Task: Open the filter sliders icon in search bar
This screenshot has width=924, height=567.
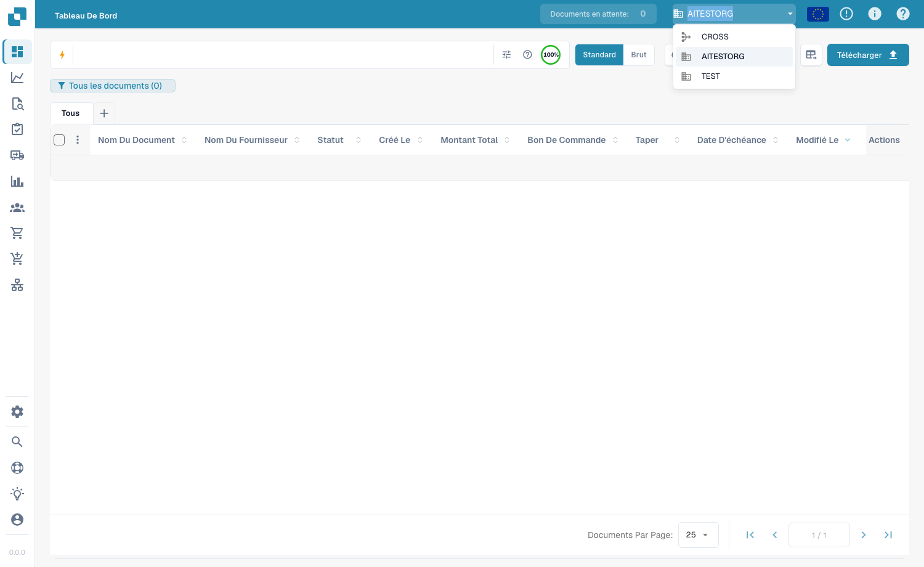Action: click(x=506, y=55)
